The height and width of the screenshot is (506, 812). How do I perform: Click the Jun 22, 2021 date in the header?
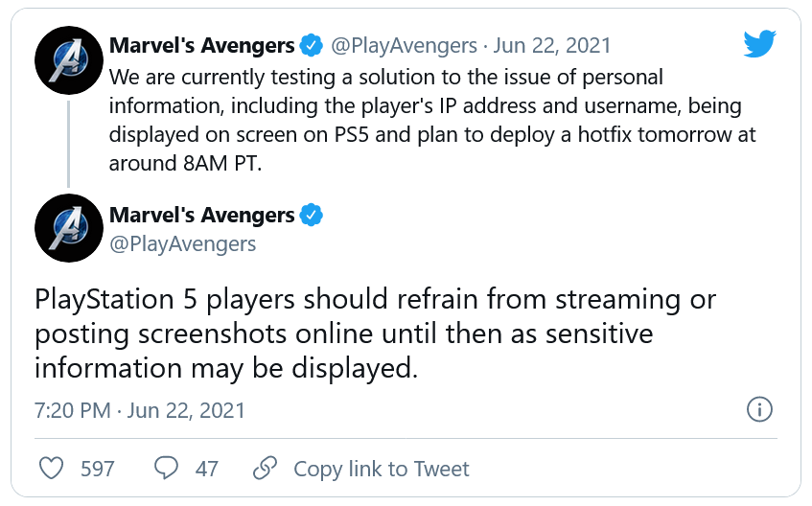pyautogui.click(x=552, y=45)
